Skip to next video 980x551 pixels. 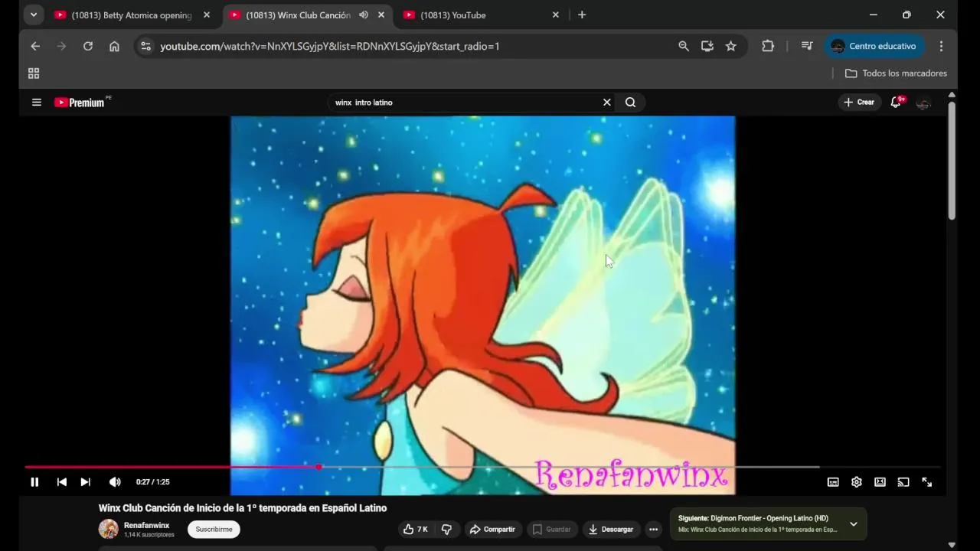pyautogui.click(x=86, y=482)
